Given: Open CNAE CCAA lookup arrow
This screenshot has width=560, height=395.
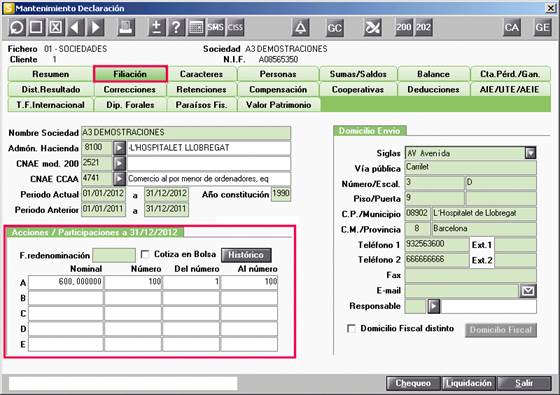Looking at the screenshot, I should 119,179.
